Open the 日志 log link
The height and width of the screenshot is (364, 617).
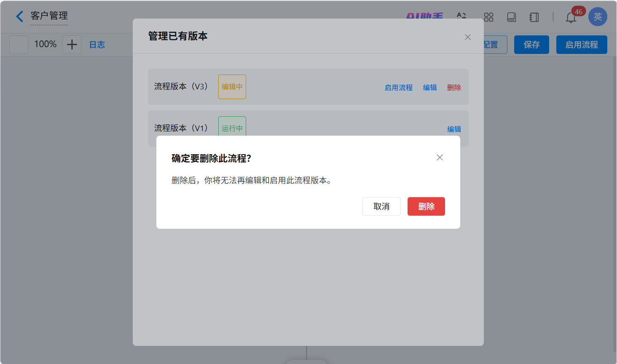click(97, 45)
